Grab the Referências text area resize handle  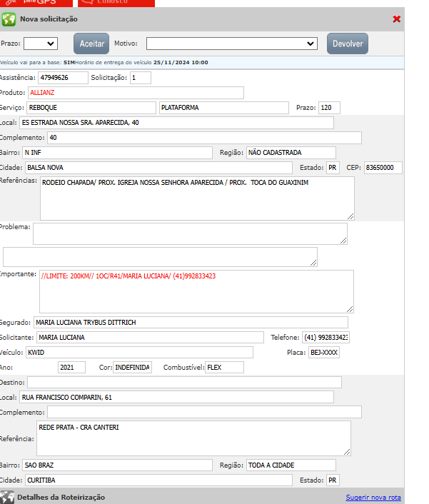[350, 216]
